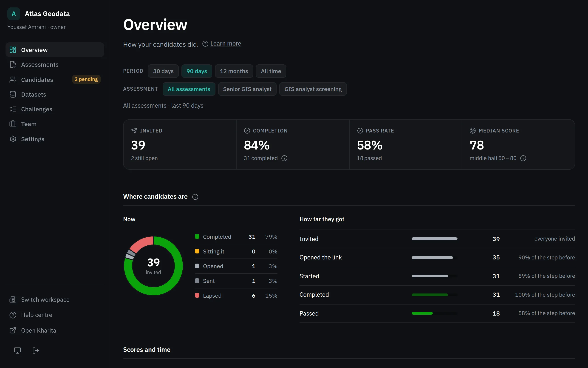Click the donut chart center showing 39 invited

click(153, 266)
